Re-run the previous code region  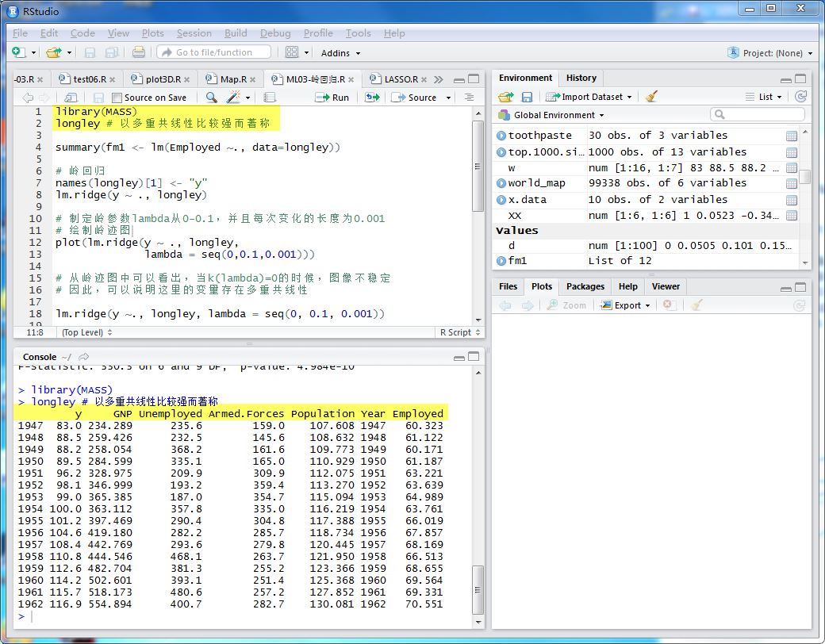tap(371, 98)
